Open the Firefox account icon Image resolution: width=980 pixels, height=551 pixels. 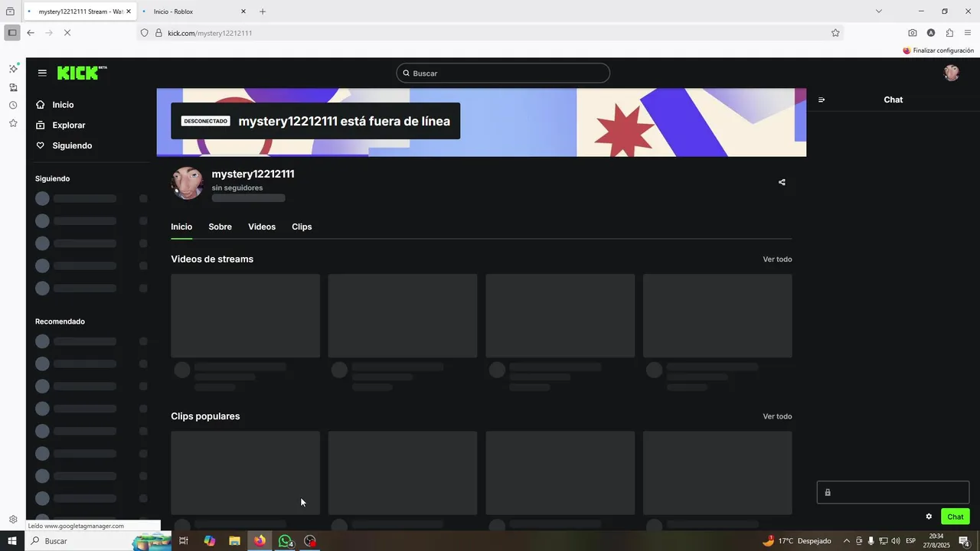[x=931, y=33]
